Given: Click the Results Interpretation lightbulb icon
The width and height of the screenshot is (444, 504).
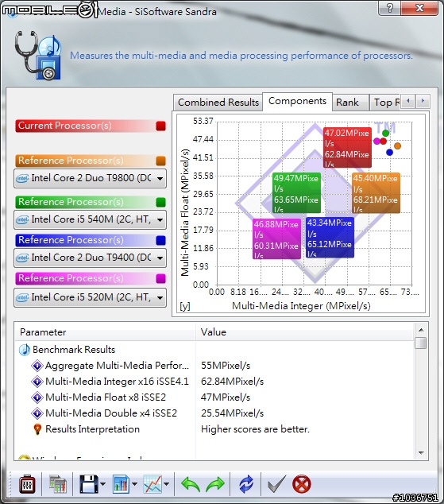Looking at the screenshot, I should (x=37, y=429).
